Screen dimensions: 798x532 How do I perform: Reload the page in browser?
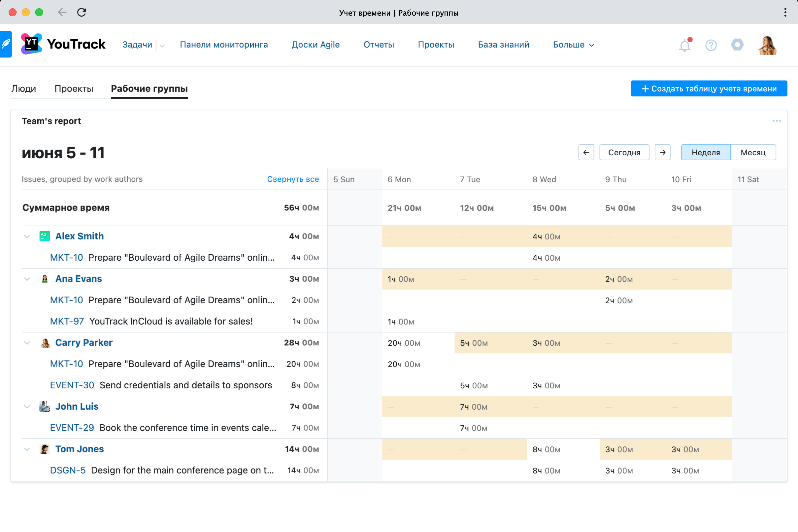pyautogui.click(x=82, y=13)
